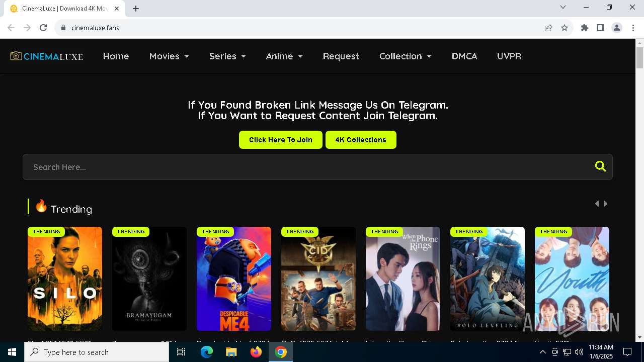644x362 pixels.
Task: Click Here To Join Telegram button
Action: [x=281, y=140]
